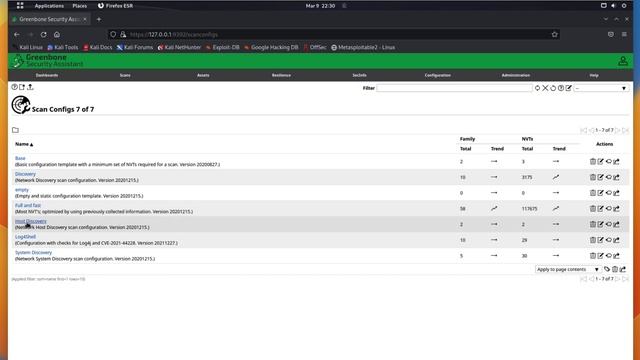The height and width of the screenshot is (360, 640).
Task: Open the Discovery scan config link
Action: [25, 174]
